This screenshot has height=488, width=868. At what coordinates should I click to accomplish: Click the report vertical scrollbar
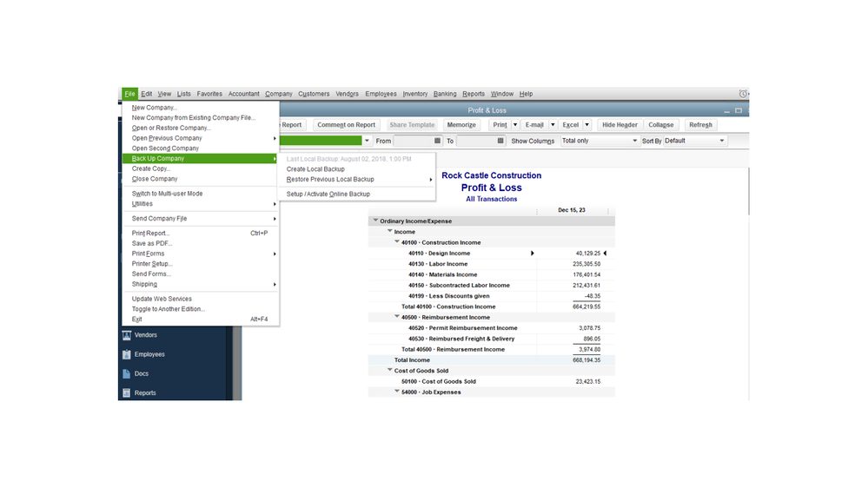coord(747,191)
